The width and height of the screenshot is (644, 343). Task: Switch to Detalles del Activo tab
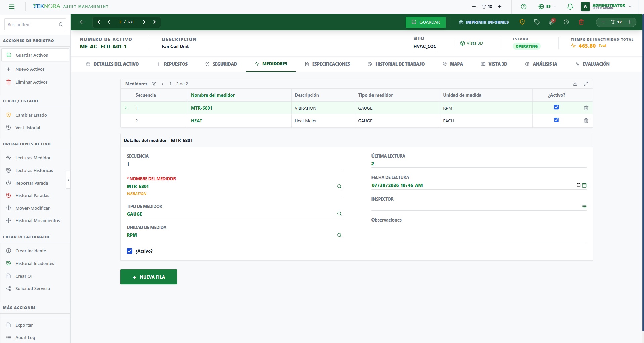(x=112, y=64)
